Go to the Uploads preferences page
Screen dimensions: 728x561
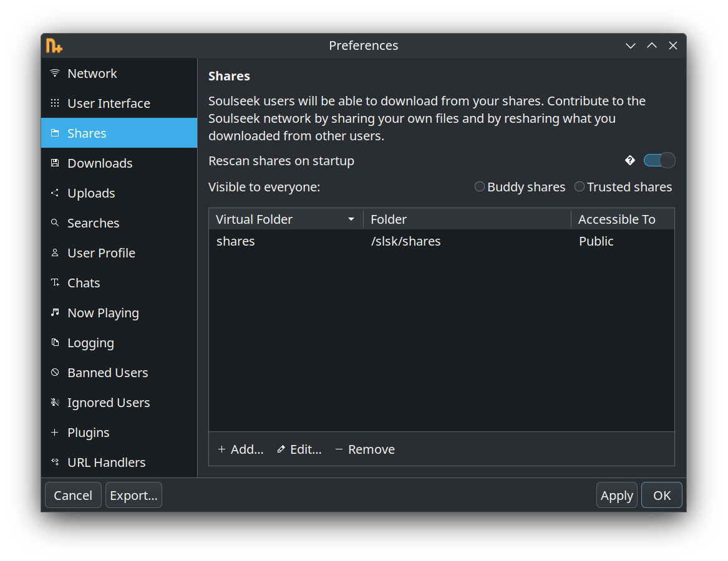point(119,193)
